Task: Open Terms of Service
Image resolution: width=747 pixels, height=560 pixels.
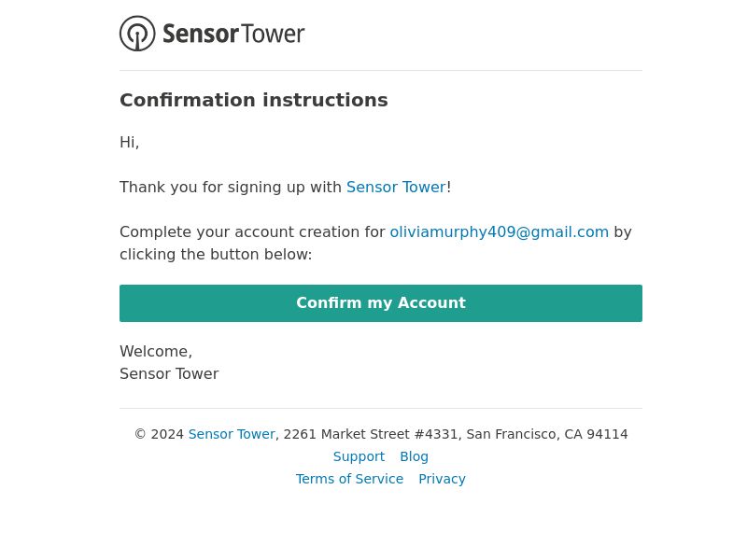Action: (x=349, y=479)
